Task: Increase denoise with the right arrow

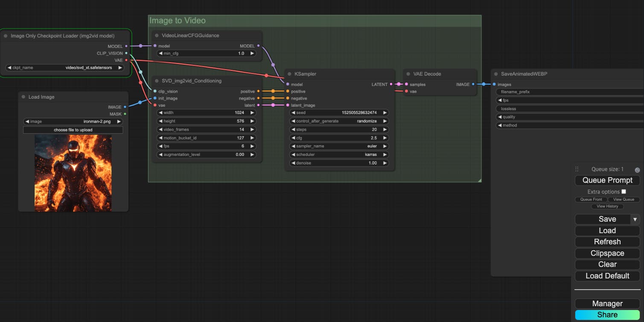Action: coord(385,163)
